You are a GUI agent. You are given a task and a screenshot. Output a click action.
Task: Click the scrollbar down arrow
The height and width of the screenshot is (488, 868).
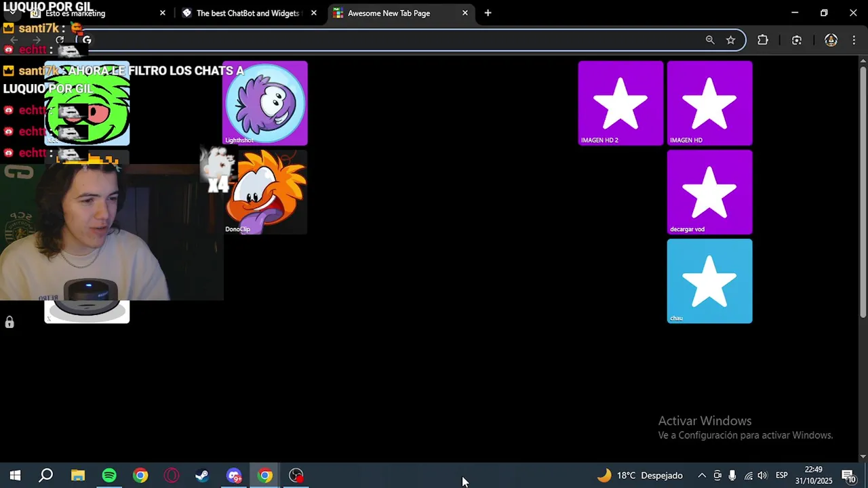click(x=863, y=457)
